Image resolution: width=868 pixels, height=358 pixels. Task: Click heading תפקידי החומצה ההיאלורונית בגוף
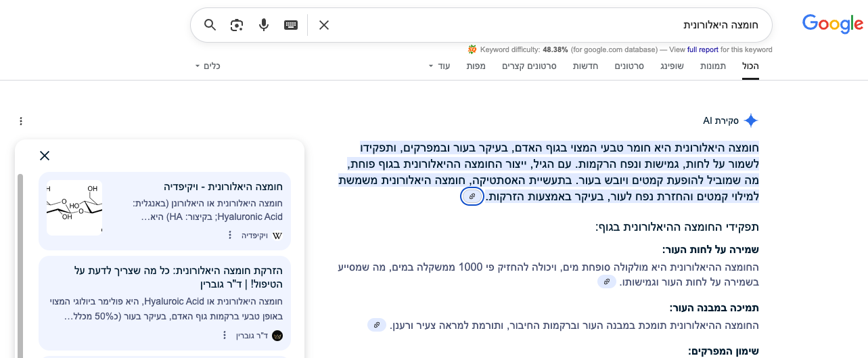[677, 227]
